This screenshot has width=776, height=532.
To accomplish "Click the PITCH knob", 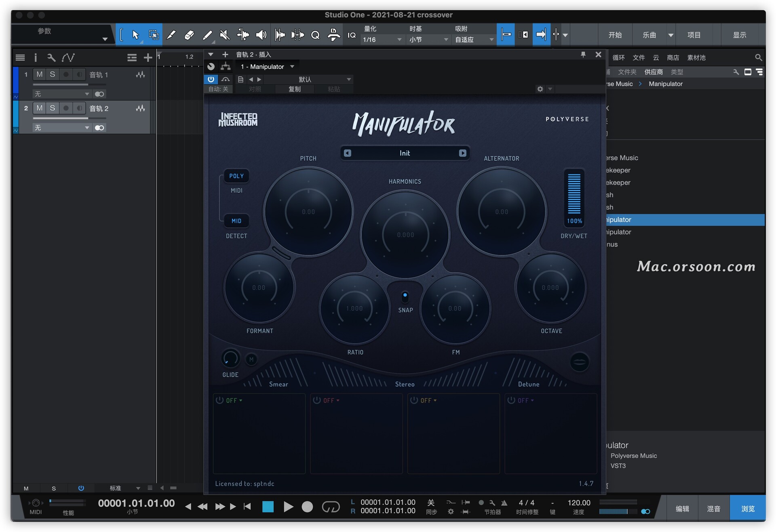I will click(x=308, y=212).
